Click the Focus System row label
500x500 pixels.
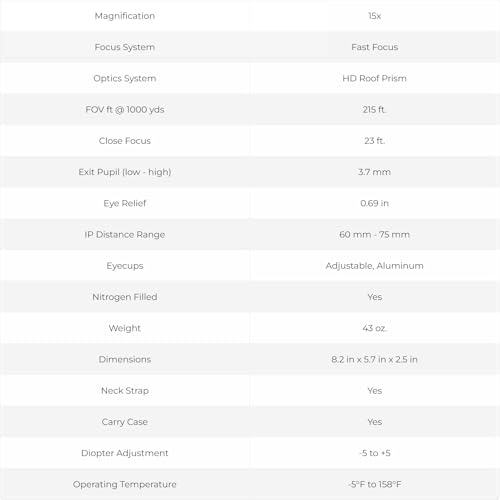(x=125, y=47)
